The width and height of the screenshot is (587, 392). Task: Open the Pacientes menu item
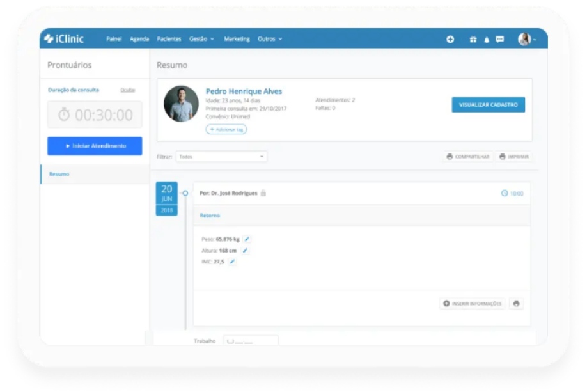tap(169, 39)
